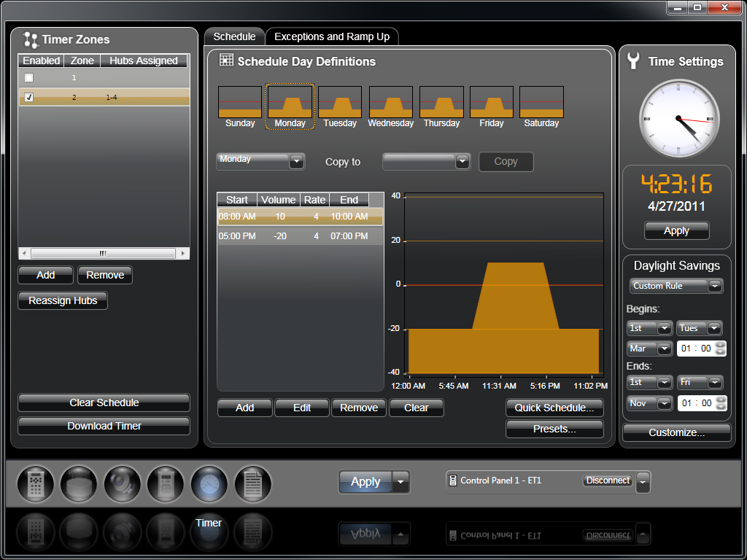This screenshot has height=560, width=747.
Task: Click Add under the Timer Zones list
Action: pyautogui.click(x=46, y=275)
